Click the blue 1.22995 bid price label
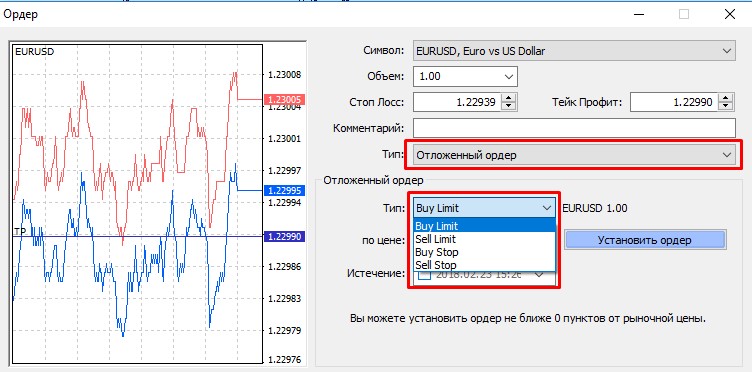This screenshot has height=372, width=752. coord(284,190)
